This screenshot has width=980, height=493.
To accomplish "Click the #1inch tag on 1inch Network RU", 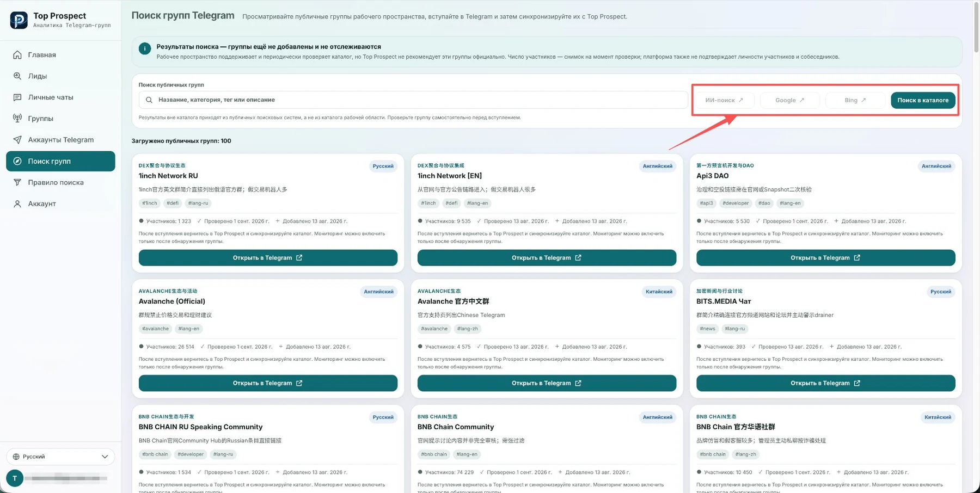I will click(x=149, y=204).
